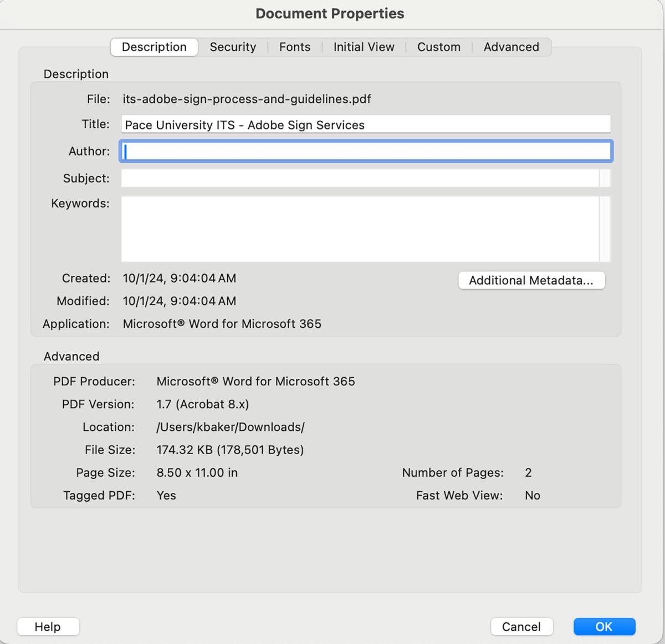Click the PDF Producer value text

click(x=255, y=382)
